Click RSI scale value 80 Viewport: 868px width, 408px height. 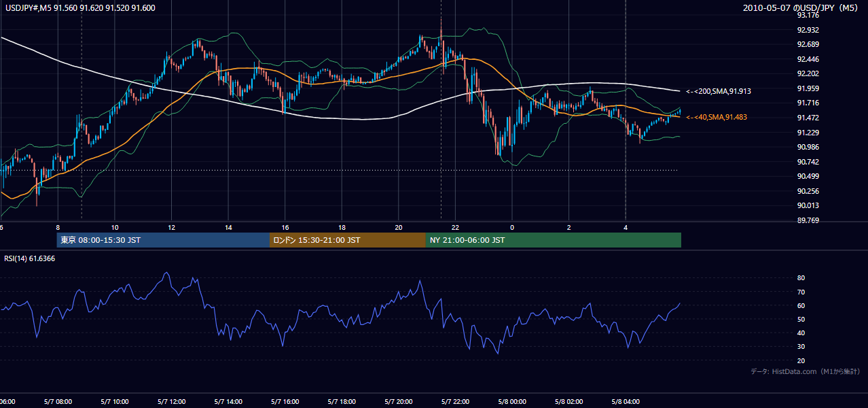point(801,278)
